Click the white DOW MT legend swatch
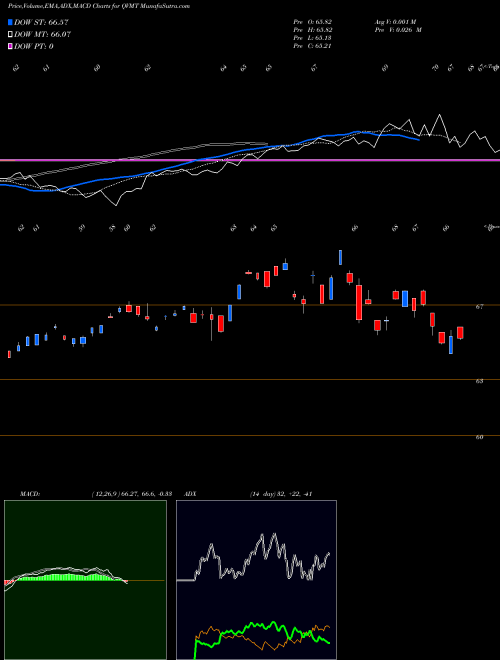The image size is (500, 660). coord(10,35)
